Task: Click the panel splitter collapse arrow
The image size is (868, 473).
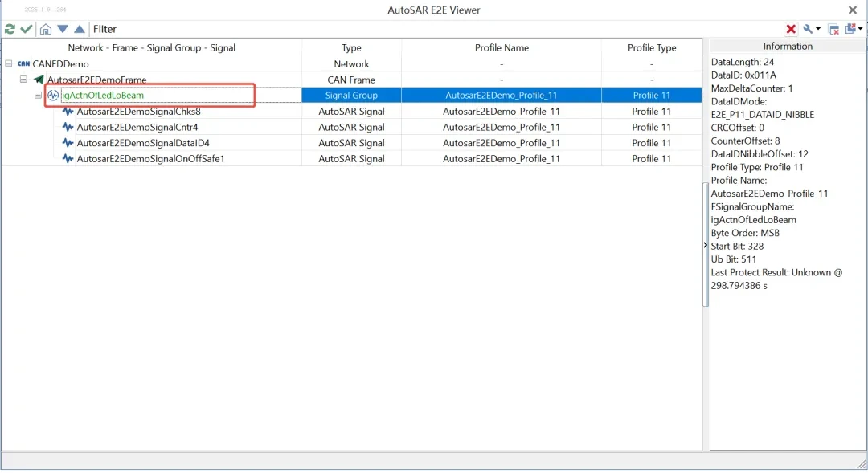Action: (706, 245)
